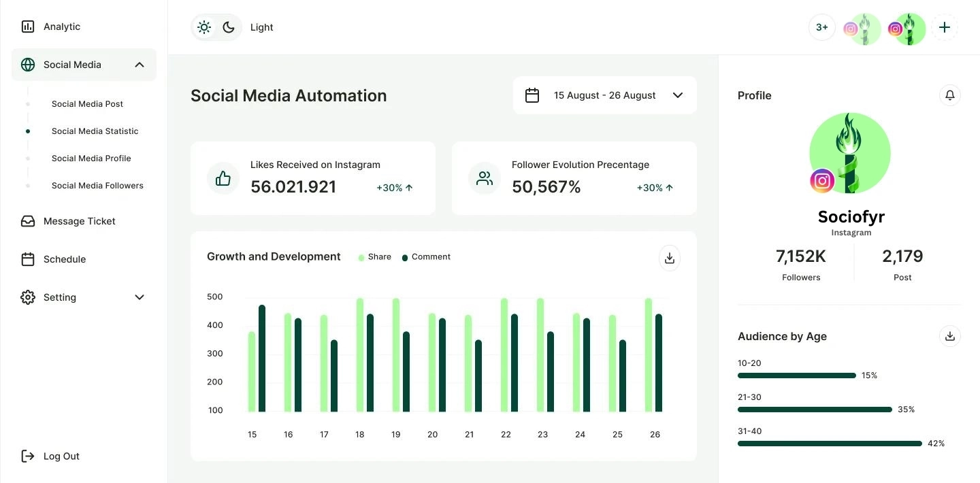Image resolution: width=980 pixels, height=483 pixels.
Task: Switch to dark mode moon icon
Action: pos(229,27)
